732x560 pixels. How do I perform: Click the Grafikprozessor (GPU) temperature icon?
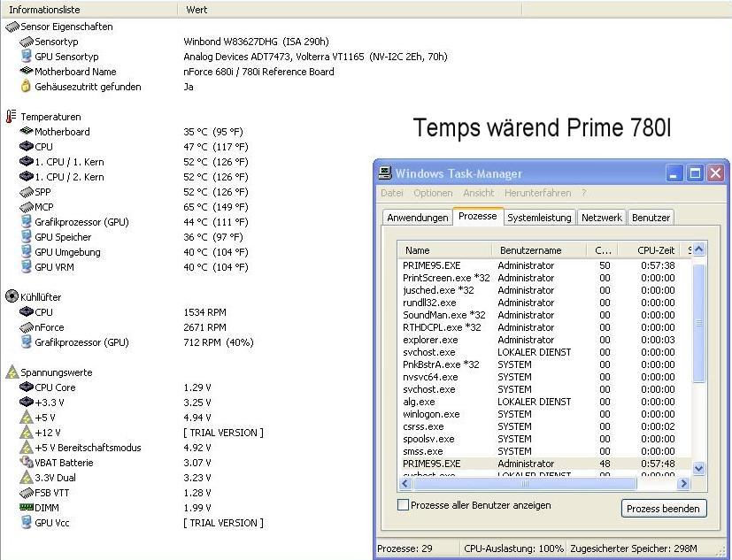pyautogui.click(x=27, y=222)
